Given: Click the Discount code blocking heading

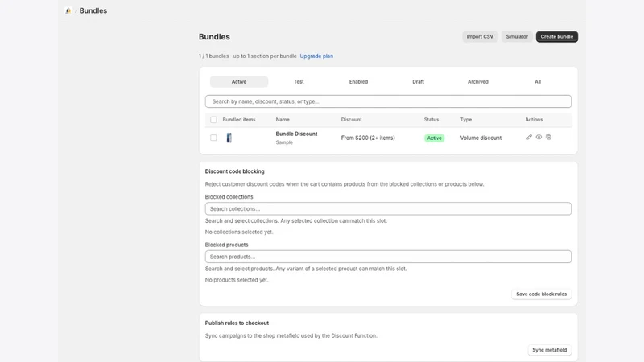Looking at the screenshot, I should coord(234,171).
